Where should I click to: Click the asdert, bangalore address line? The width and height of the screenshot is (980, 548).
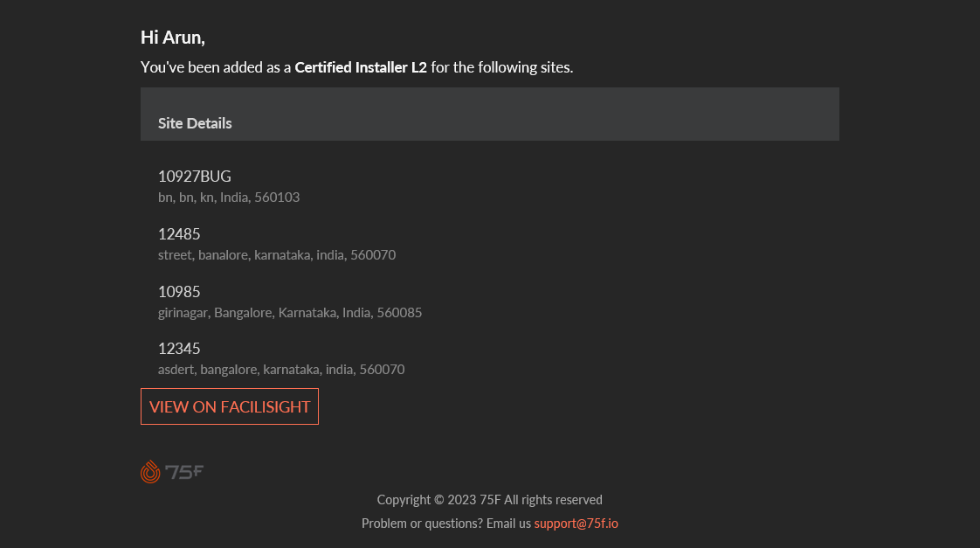pos(281,369)
